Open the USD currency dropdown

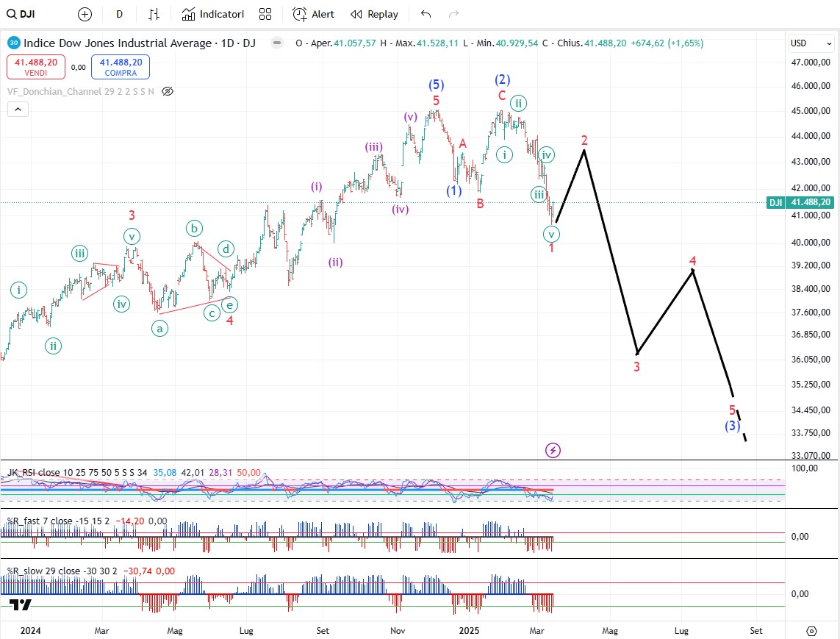tap(811, 43)
